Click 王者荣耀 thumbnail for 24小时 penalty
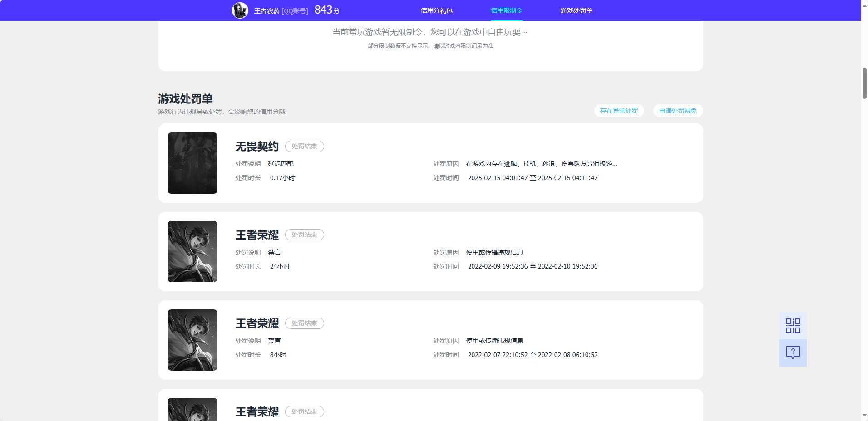 point(192,251)
